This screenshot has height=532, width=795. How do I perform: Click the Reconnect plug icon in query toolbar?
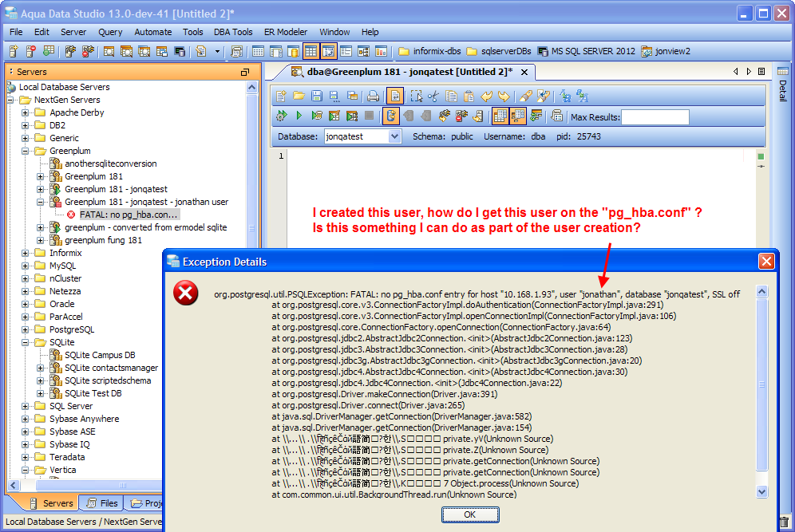[444, 116]
